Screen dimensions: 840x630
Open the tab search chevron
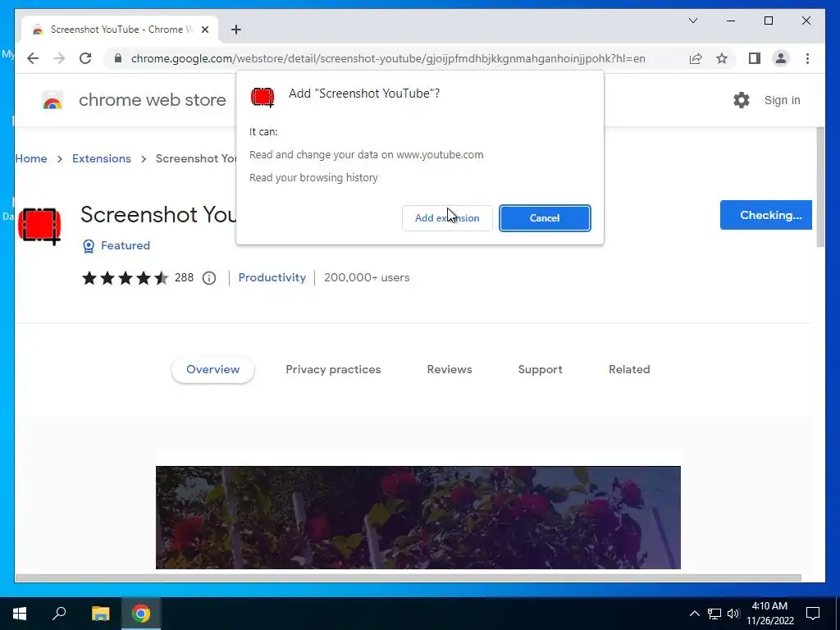click(x=693, y=21)
